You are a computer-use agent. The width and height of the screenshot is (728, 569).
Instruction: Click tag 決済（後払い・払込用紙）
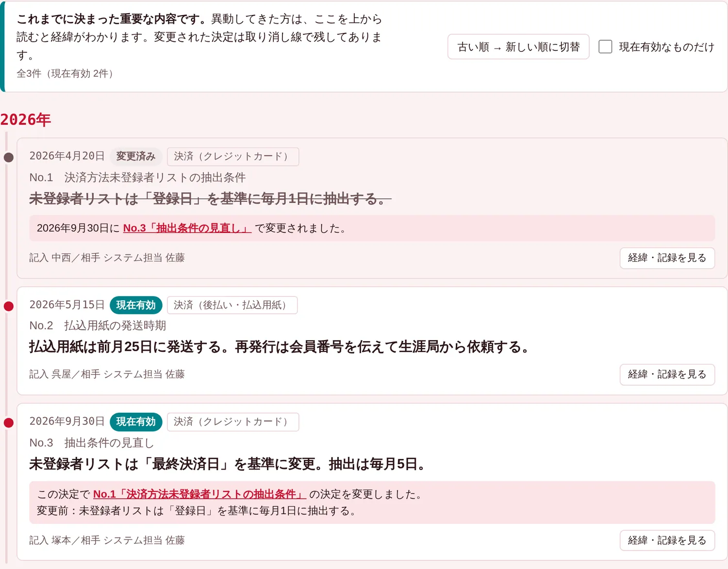(x=232, y=305)
